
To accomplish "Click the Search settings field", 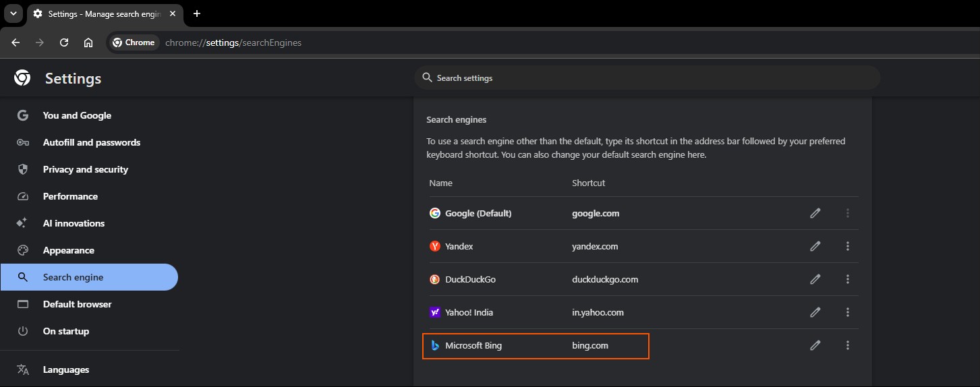I will 647,78.
